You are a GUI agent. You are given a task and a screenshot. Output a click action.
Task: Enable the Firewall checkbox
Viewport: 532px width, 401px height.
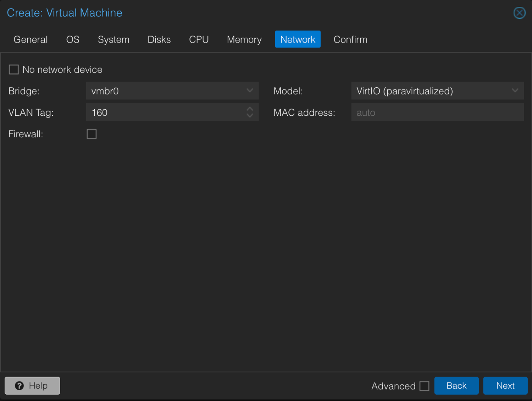[x=92, y=134]
